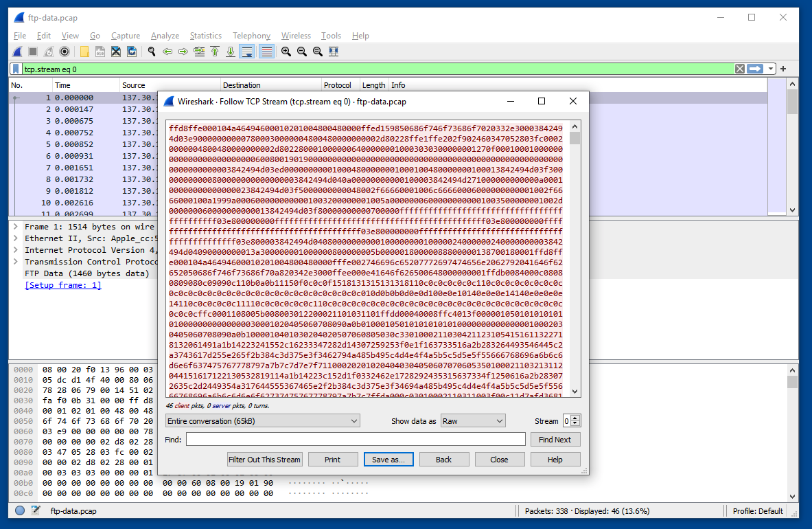Click the Back button in dialog

(444, 460)
